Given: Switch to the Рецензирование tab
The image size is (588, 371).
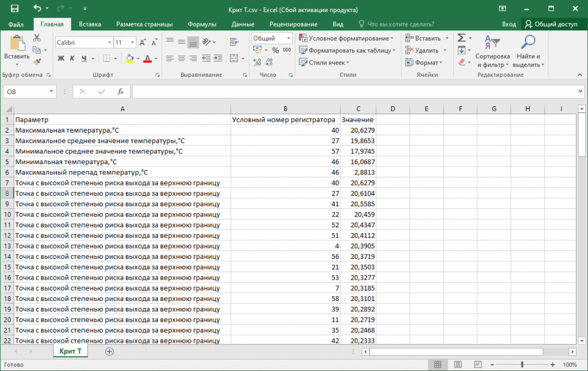Looking at the screenshot, I should [293, 24].
